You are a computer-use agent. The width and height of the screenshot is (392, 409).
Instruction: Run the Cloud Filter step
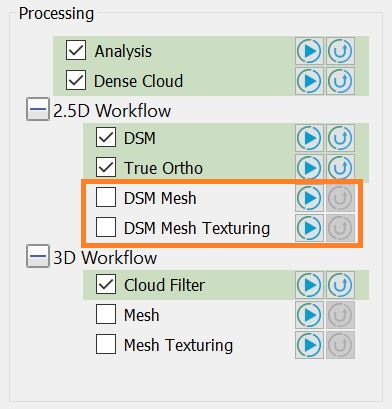pyautogui.click(x=309, y=285)
